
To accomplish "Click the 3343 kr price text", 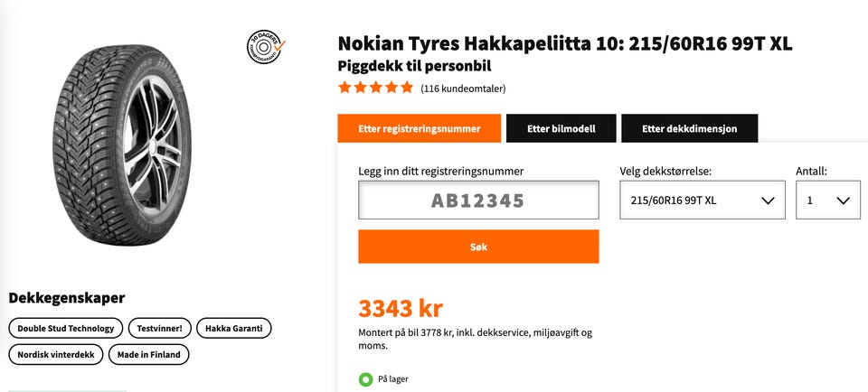I will click(401, 309).
